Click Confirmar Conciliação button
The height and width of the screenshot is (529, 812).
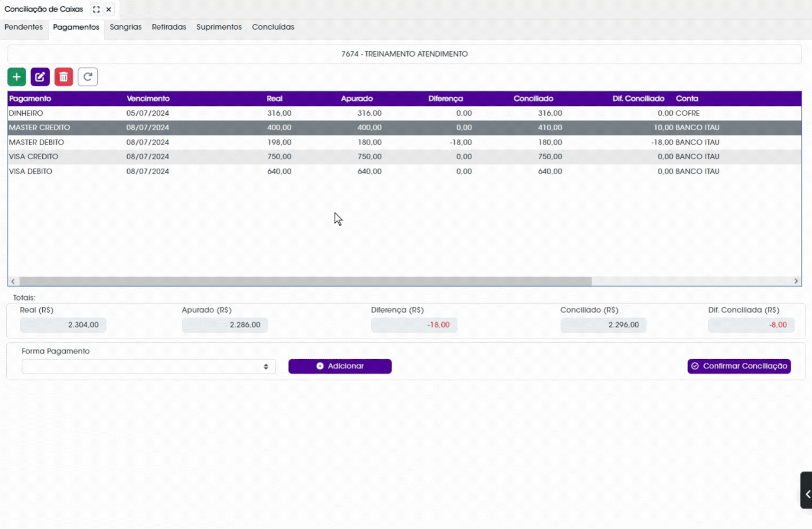[x=739, y=366]
